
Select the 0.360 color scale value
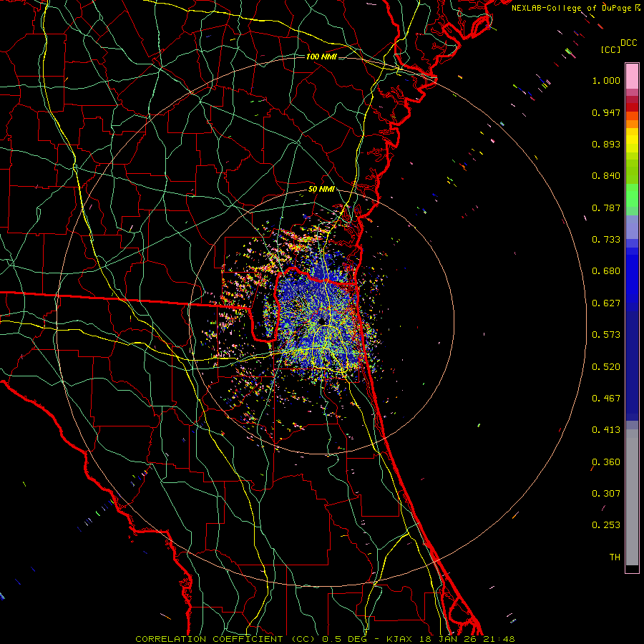click(x=606, y=462)
